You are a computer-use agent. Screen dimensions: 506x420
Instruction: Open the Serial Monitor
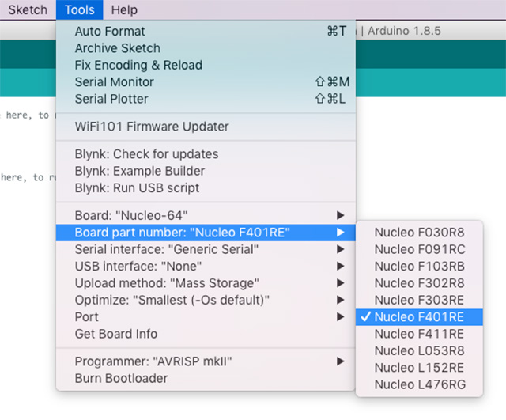coord(115,82)
